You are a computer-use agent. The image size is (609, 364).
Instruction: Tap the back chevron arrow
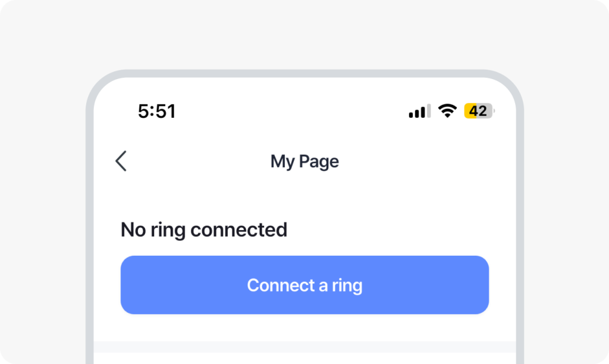click(121, 161)
